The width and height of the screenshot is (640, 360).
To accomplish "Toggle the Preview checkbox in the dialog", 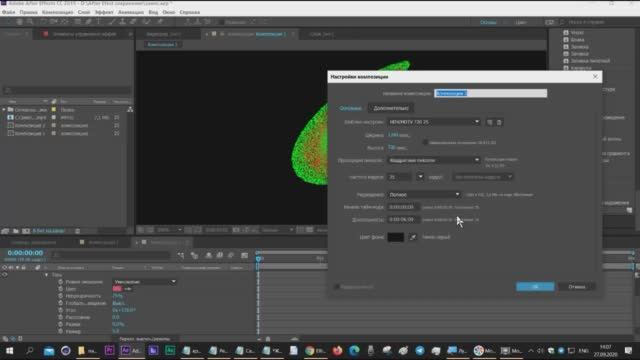I will pyautogui.click(x=337, y=287).
